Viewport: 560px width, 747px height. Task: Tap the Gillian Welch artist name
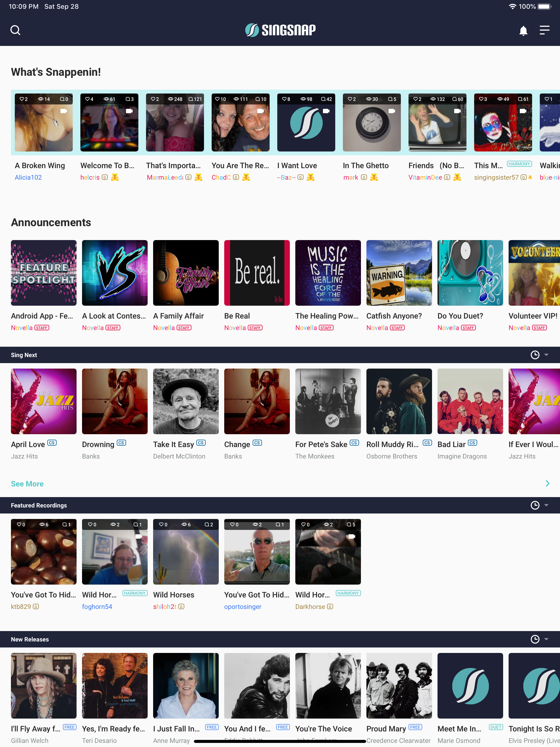pyautogui.click(x=29, y=741)
